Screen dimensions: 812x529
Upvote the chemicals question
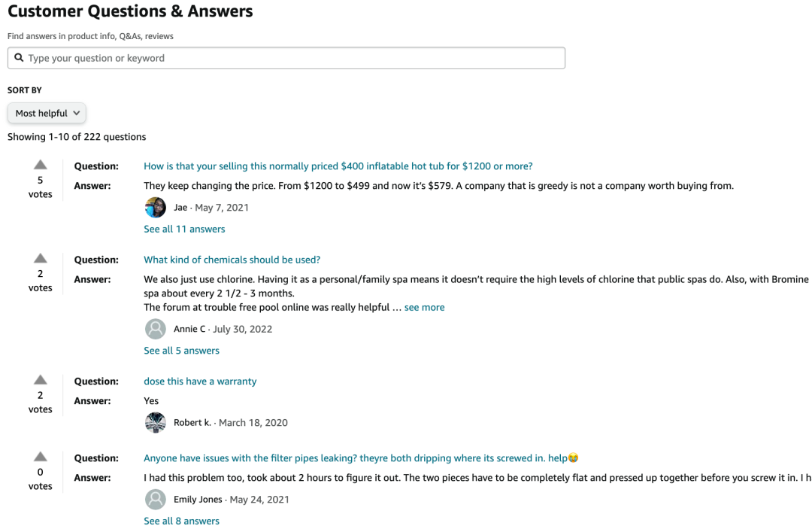click(x=41, y=258)
